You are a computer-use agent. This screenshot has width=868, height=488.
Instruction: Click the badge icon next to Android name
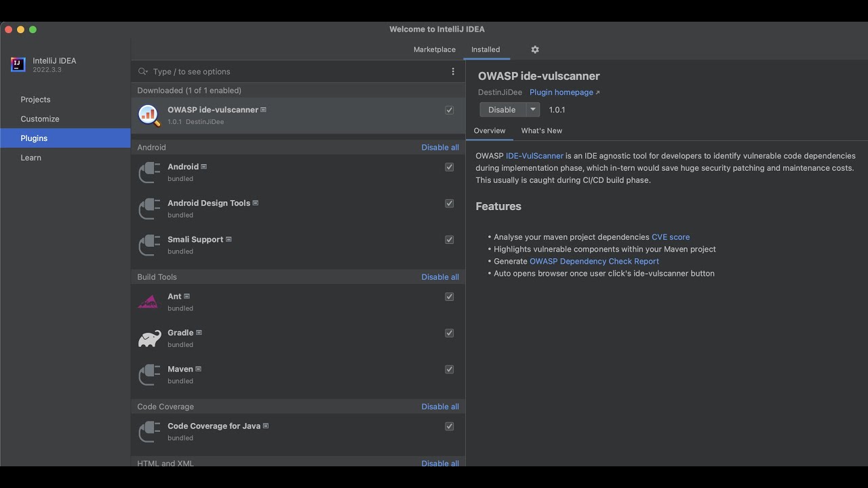[203, 167]
